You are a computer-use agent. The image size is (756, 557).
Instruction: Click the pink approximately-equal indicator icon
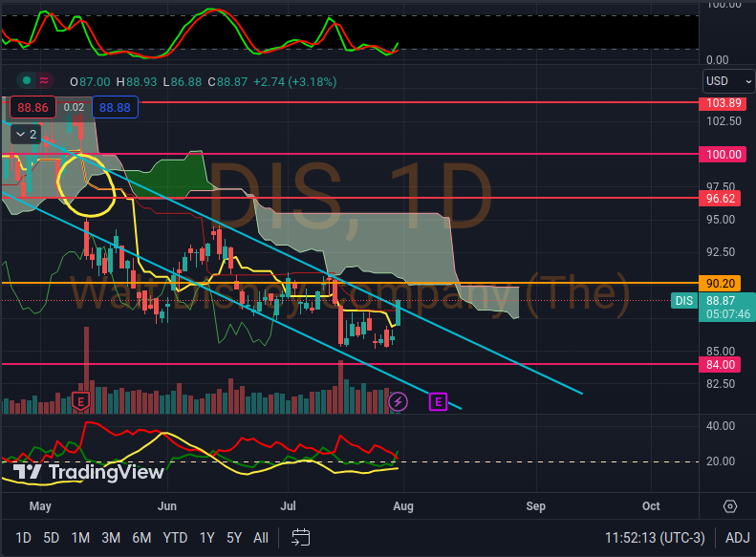45,81
